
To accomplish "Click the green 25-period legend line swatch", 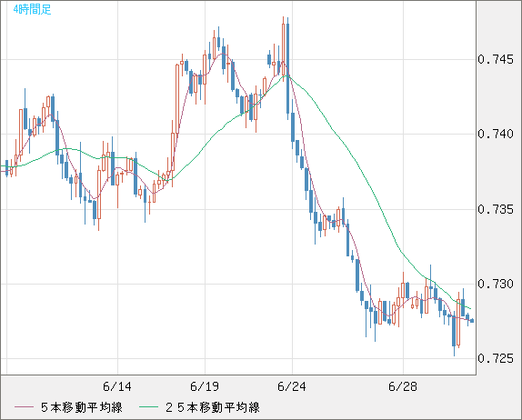I will [148, 407].
